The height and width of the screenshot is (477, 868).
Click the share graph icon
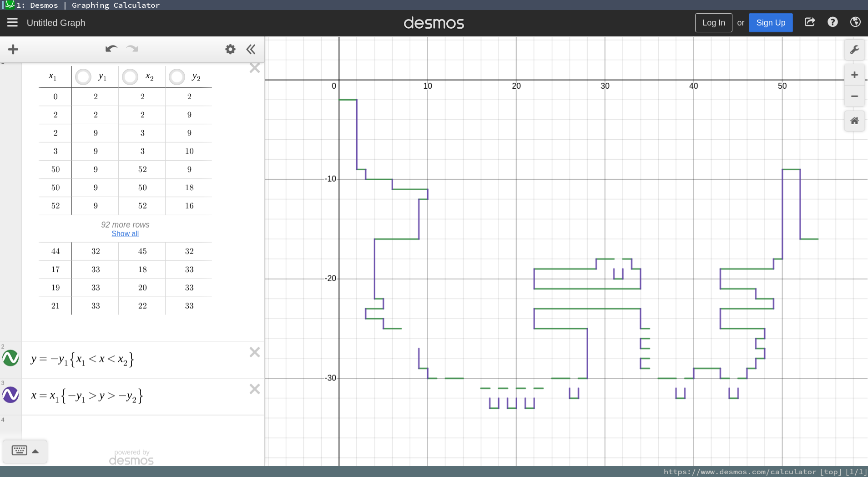point(810,22)
